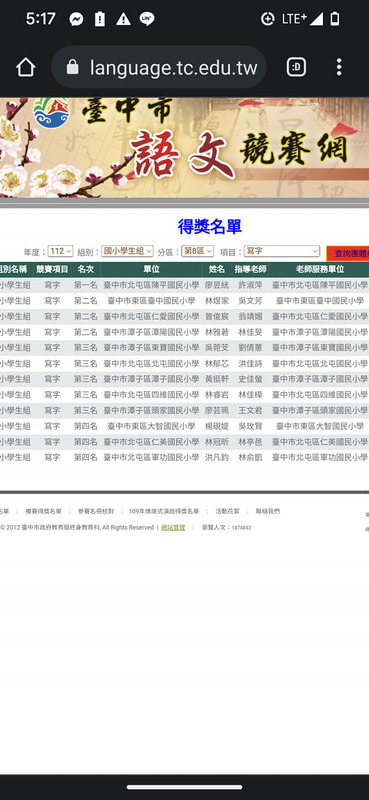369x800 pixels.
Task: Click teacher name 林佳旻
Action: [250, 332]
